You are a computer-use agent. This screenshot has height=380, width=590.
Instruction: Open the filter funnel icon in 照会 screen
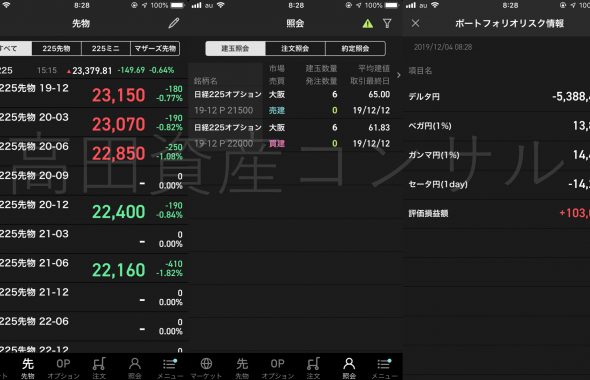pos(387,24)
